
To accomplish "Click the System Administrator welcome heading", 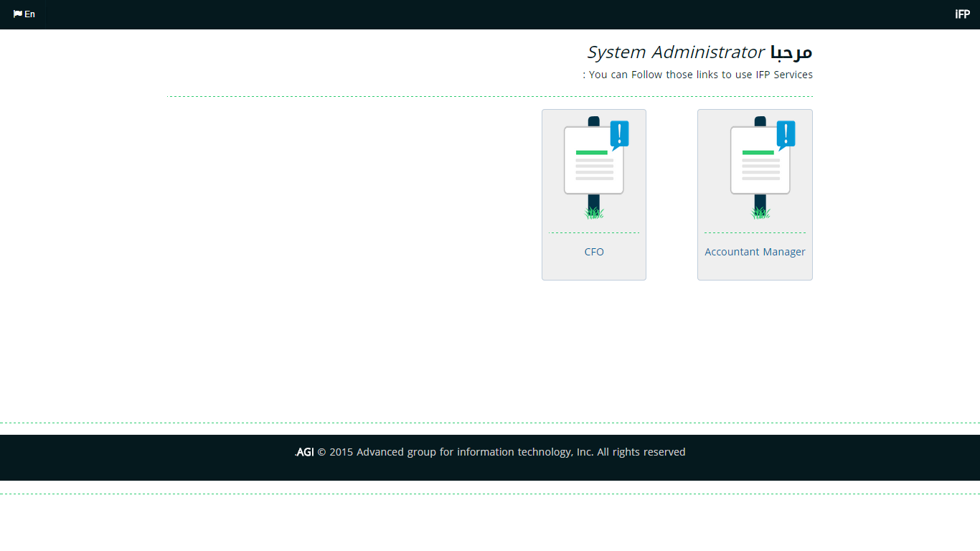I will click(x=699, y=52).
